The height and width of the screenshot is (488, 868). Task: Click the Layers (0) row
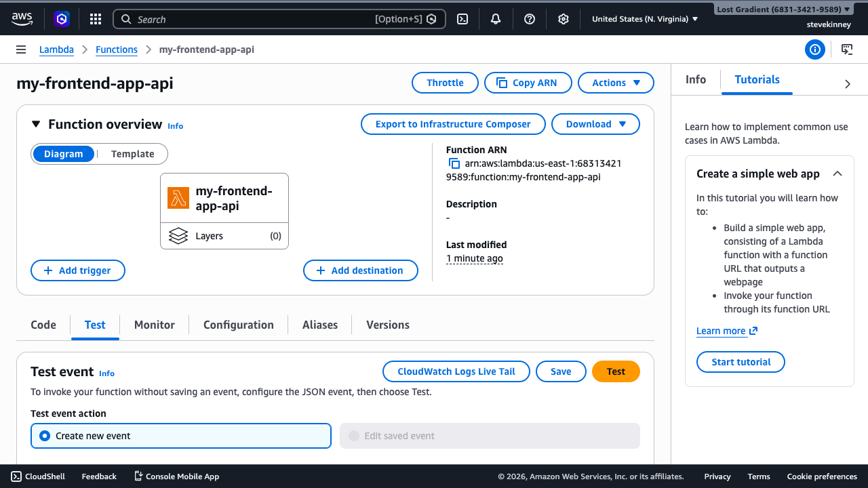coord(224,236)
